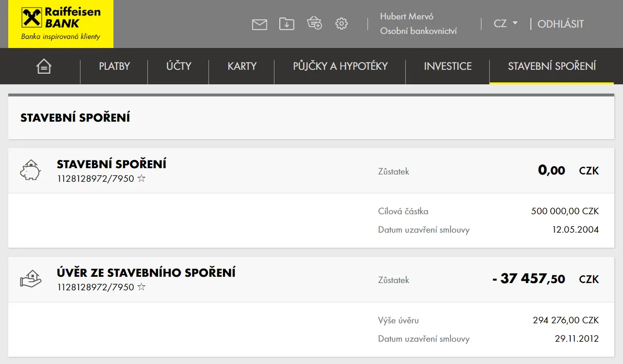This screenshot has width=623, height=364.
Task: Click the piggy bank savings icon
Action: pyautogui.click(x=30, y=171)
